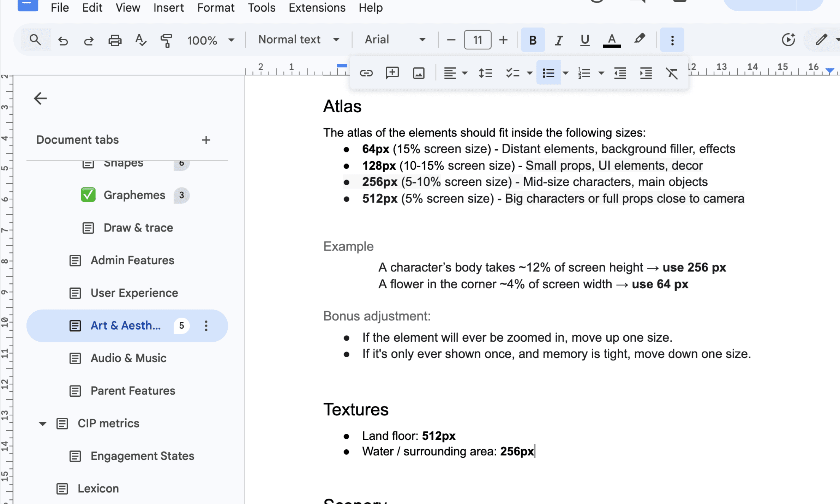Screen dimensions: 840x504
Task: Toggle italic formatting
Action: tap(559, 40)
